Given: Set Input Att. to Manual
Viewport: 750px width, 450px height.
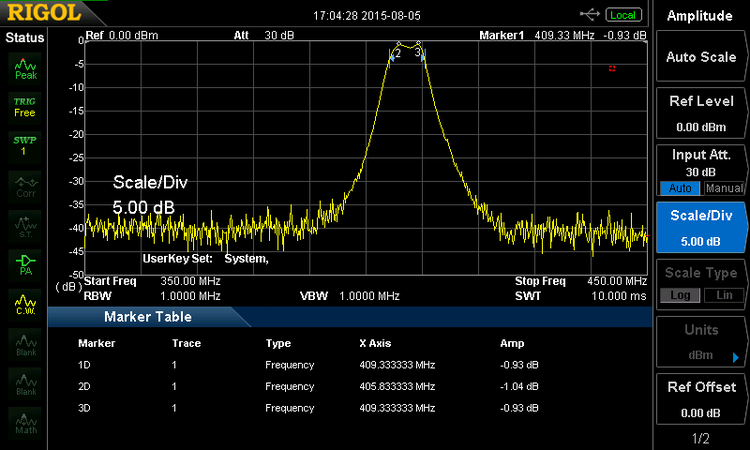Looking at the screenshot, I should (x=725, y=188).
